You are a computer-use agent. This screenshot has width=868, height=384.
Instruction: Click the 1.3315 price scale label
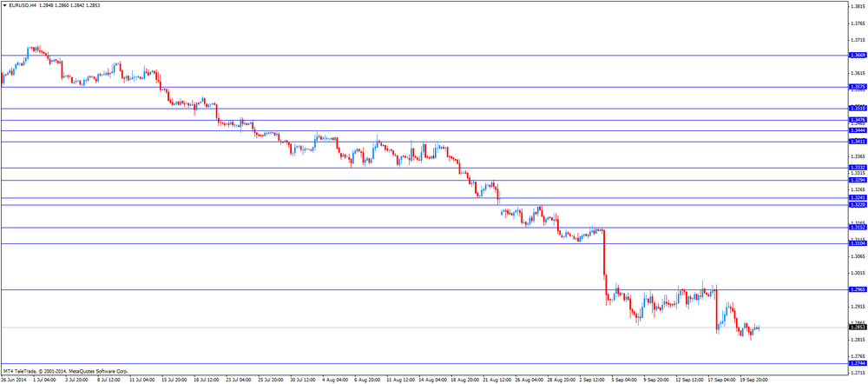[858, 174]
